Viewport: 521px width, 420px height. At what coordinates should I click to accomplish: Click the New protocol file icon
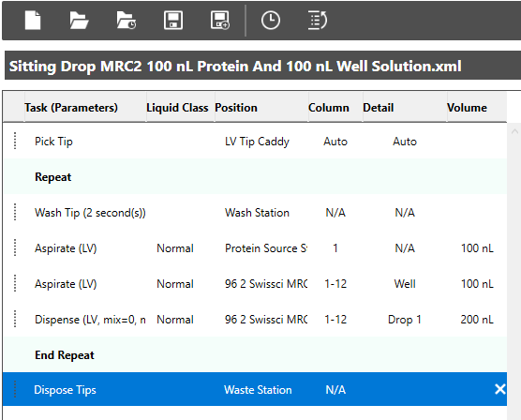point(33,21)
